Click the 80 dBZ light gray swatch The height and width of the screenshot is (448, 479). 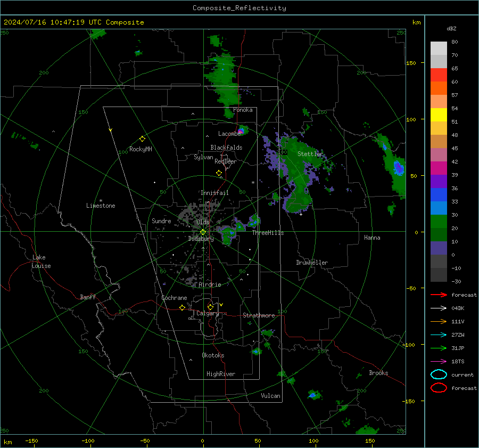[x=439, y=48]
